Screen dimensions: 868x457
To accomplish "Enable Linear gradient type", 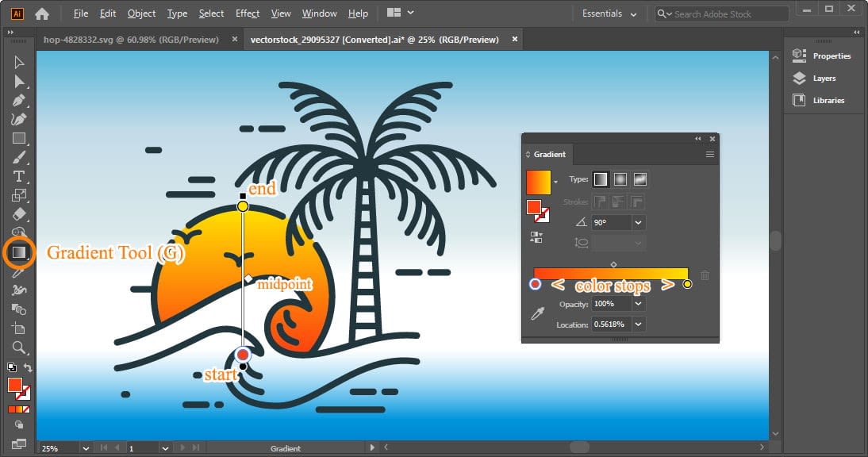I will (601, 179).
